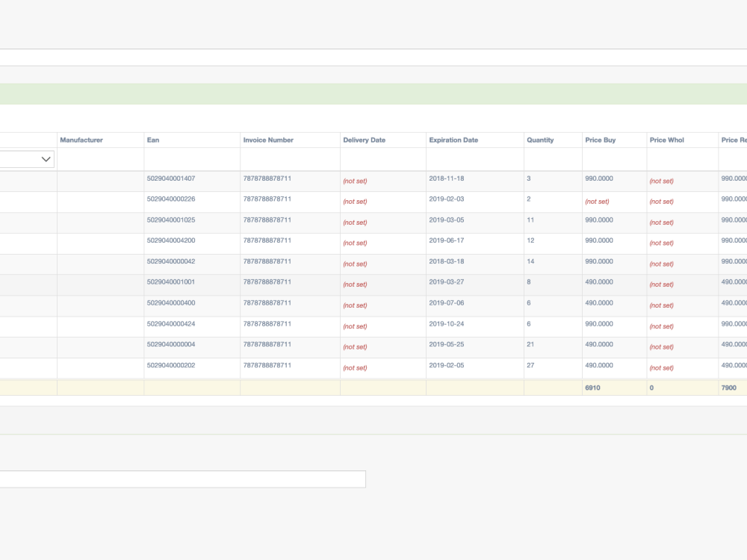This screenshot has height=560, width=747.
Task: Click quantity value 12
Action: (x=530, y=240)
